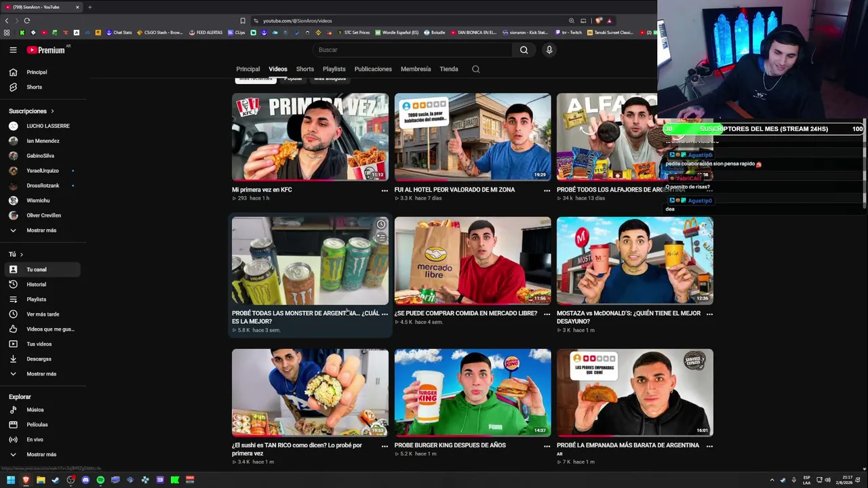The height and width of the screenshot is (488, 868).
Task: Open DrossRotzank subscription channel
Action: point(41,186)
